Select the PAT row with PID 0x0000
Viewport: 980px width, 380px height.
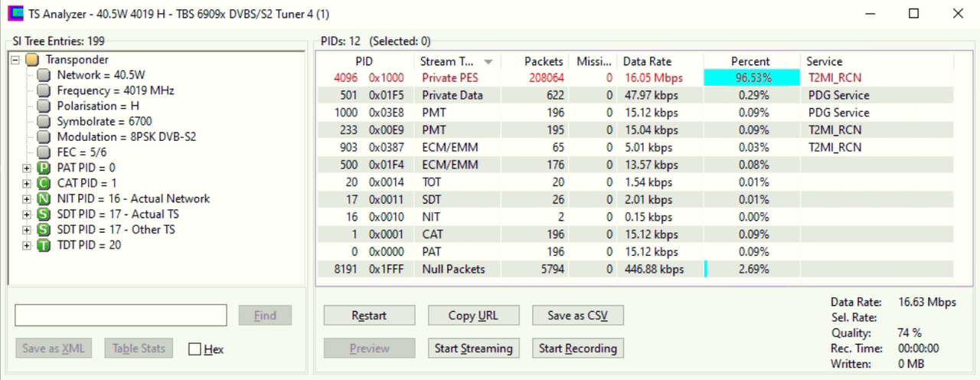click(x=635, y=251)
